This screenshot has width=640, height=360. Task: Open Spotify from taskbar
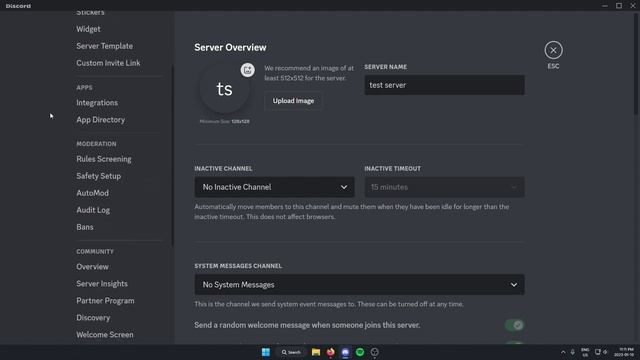pos(360,352)
